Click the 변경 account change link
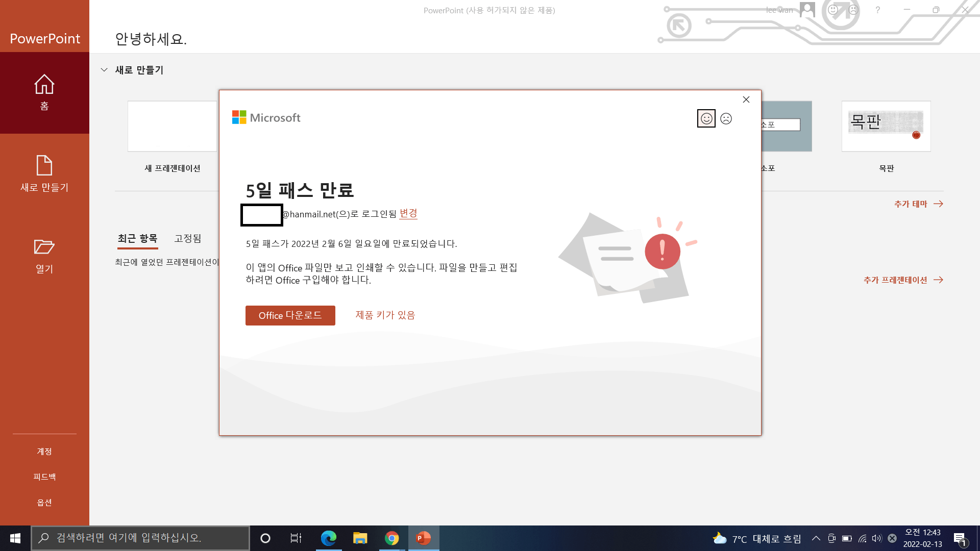The width and height of the screenshot is (980, 551). tap(408, 214)
